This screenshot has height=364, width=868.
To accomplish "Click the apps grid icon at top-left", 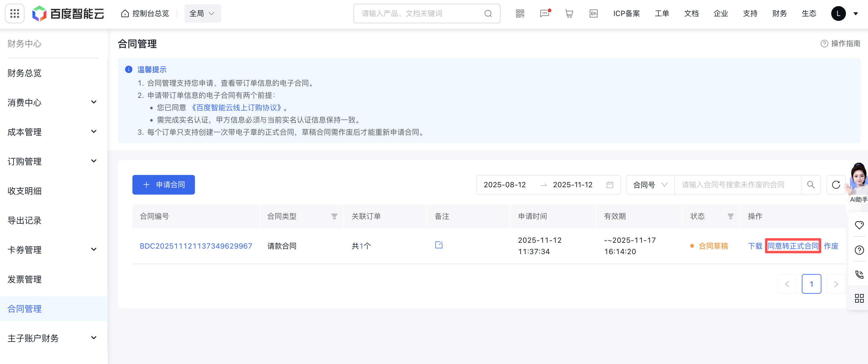I will pos(14,13).
